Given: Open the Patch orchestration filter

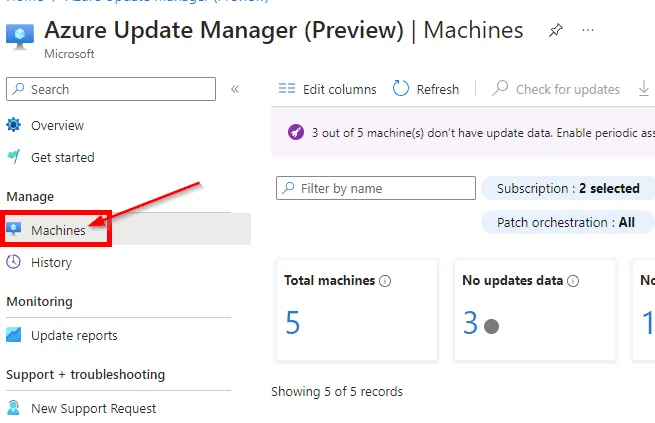Looking at the screenshot, I should click(x=565, y=222).
